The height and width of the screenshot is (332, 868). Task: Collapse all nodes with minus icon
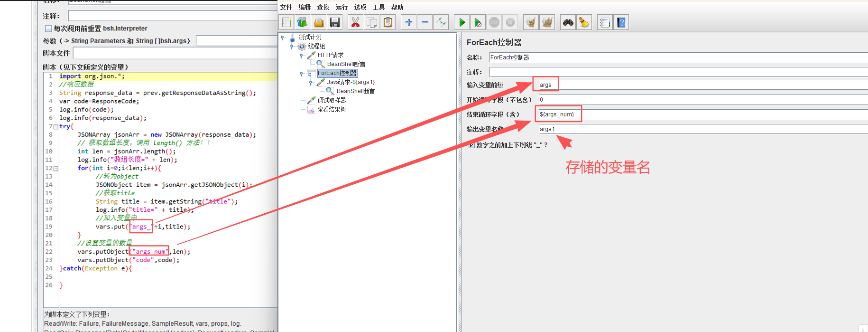[425, 22]
